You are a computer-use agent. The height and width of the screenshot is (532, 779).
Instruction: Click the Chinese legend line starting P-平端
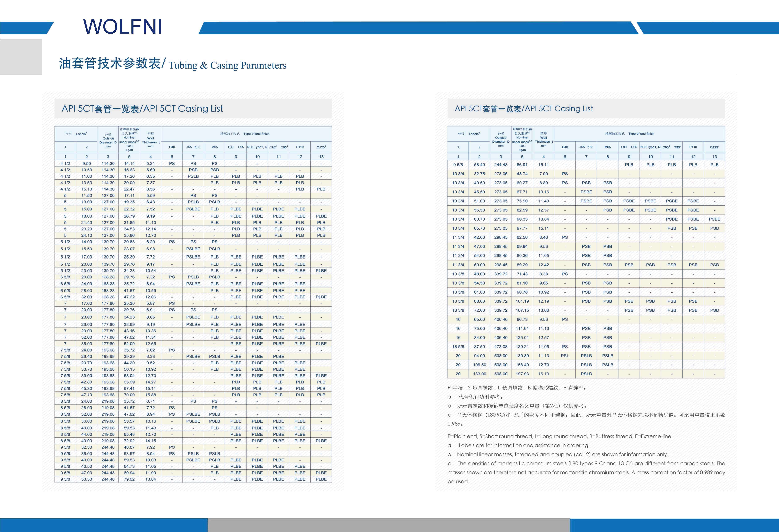tap(517, 388)
